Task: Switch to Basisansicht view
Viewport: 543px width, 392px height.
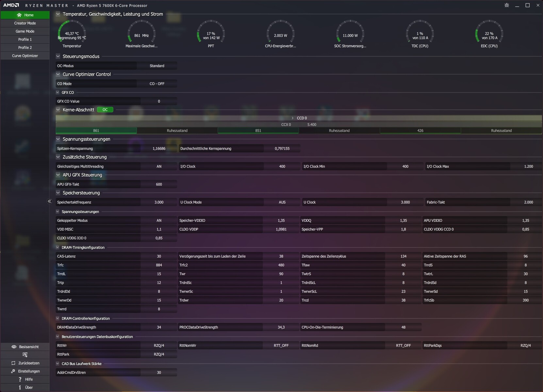Action: [x=25, y=347]
